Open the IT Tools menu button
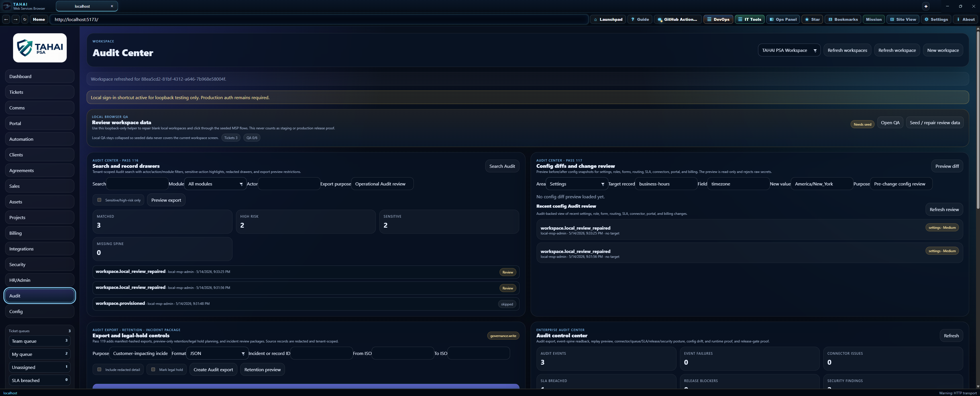Screen dimensions: 980x396 click(749, 19)
